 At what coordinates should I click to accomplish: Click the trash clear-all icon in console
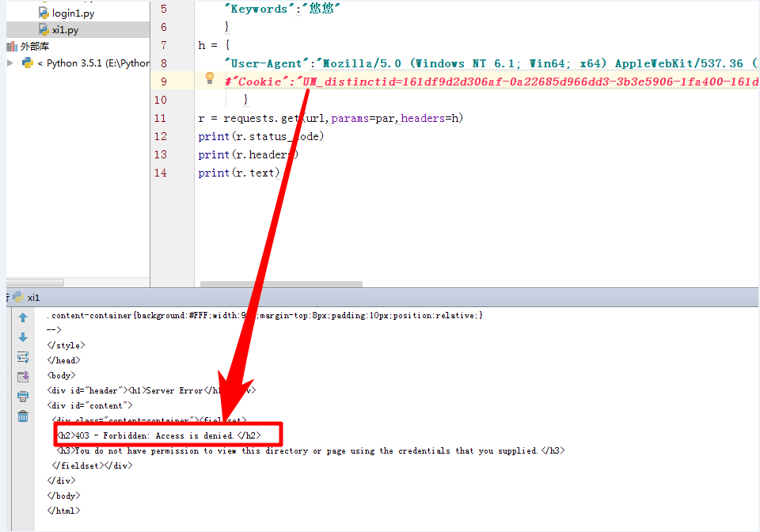23,416
